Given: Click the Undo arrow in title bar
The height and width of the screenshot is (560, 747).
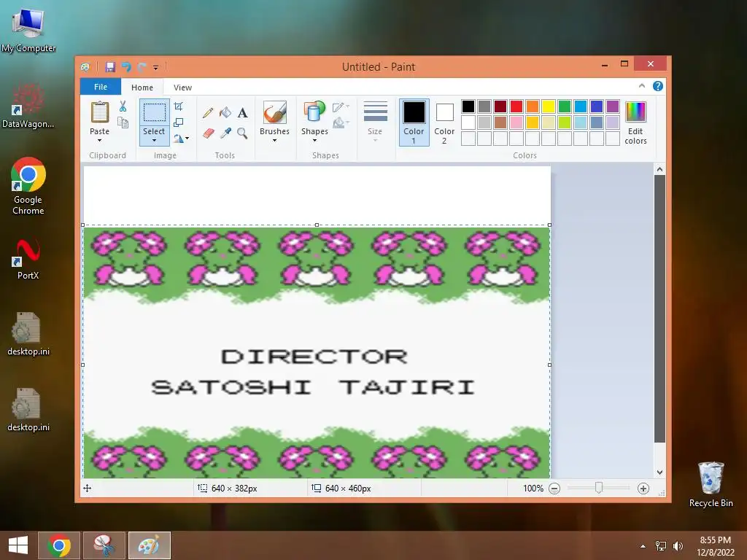Looking at the screenshot, I should (x=126, y=67).
